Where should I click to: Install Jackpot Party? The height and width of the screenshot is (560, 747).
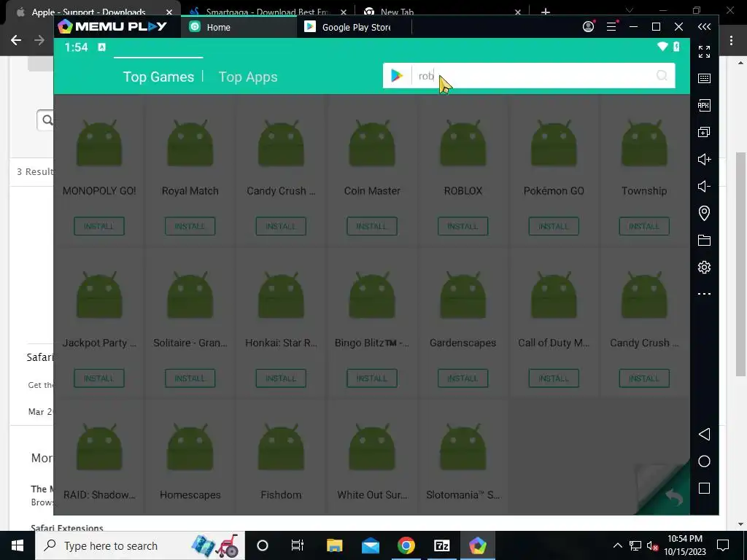(99, 378)
